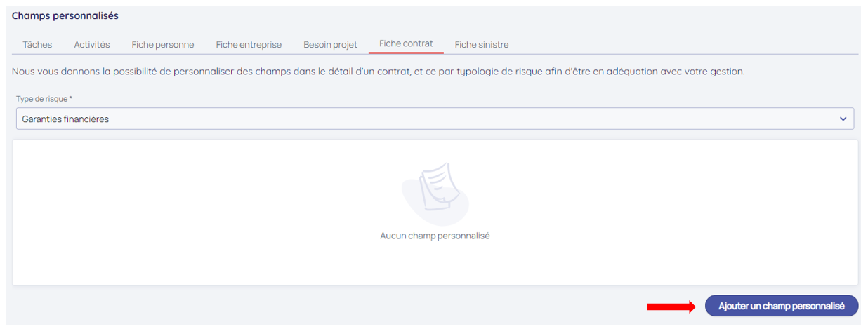
Task: Click the required asterisk beside Type de risque
Action: tap(71, 99)
